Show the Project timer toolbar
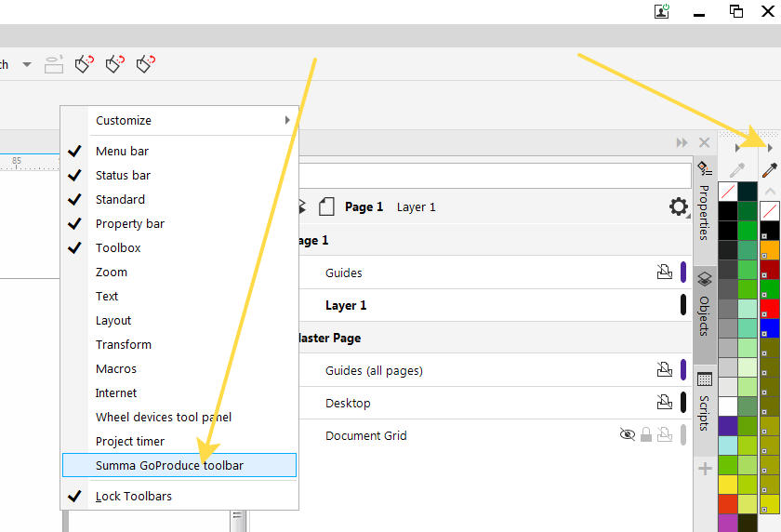 (x=179, y=441)
